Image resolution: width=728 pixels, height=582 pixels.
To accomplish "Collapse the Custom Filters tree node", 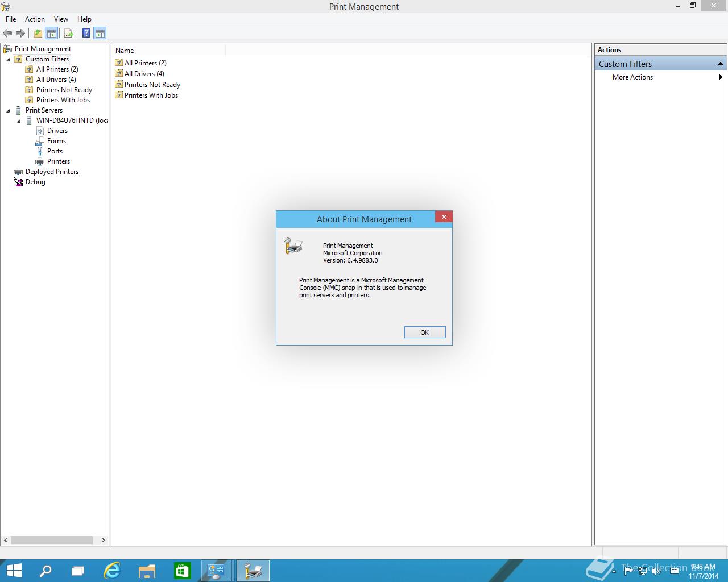I will 8,59.
